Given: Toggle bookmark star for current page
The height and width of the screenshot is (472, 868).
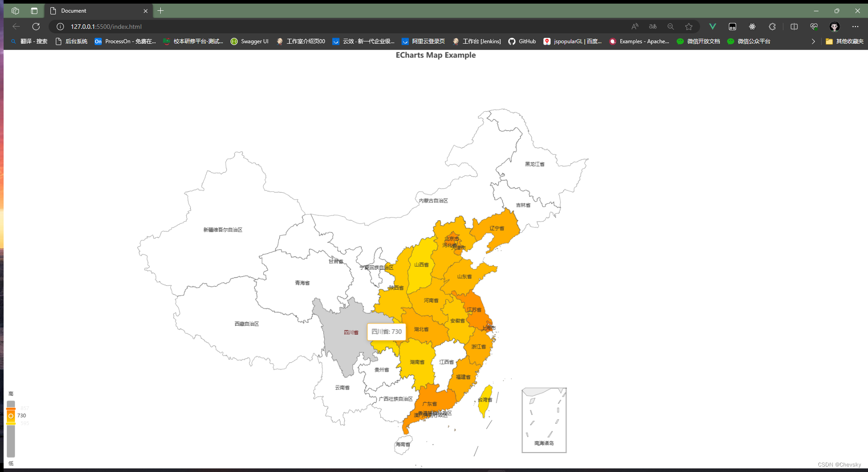Looking at the screenshot, I should (x=688, y=27).
